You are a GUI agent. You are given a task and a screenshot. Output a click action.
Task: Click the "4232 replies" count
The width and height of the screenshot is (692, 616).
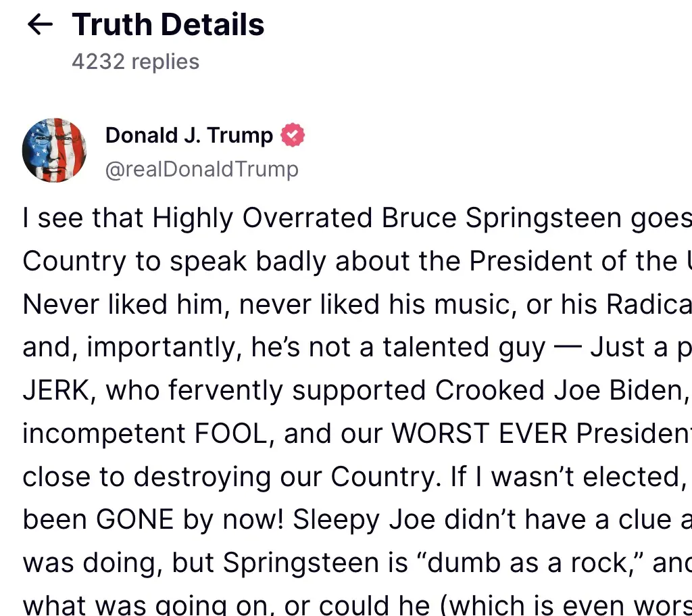[x=135, y=62]
